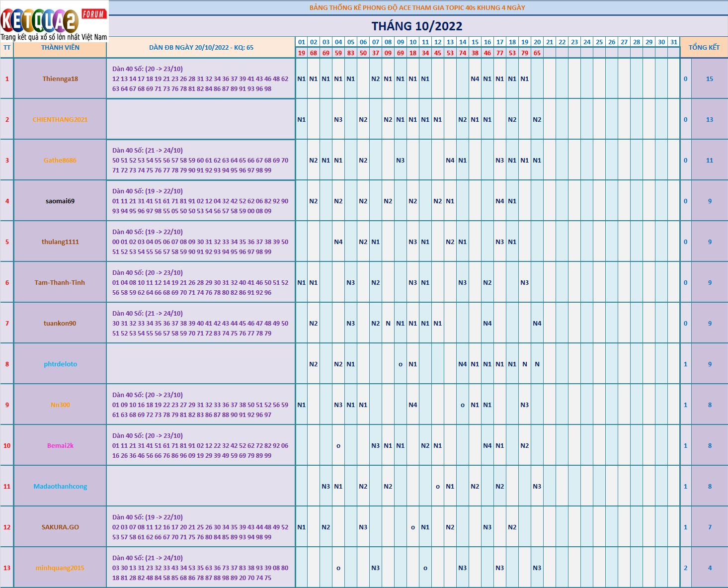Select the result '65' under day 20
Screen dimensions: 728x588
pos(537,53)
